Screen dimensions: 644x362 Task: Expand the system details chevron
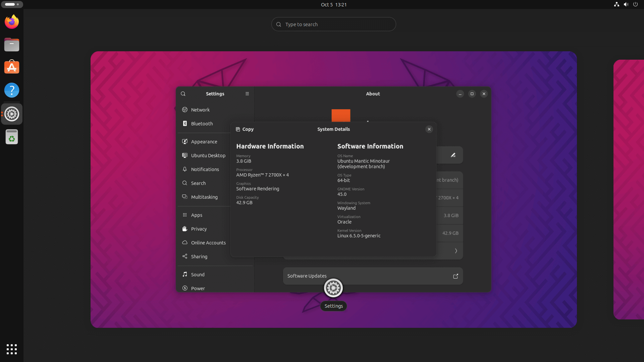pos(456,251)
